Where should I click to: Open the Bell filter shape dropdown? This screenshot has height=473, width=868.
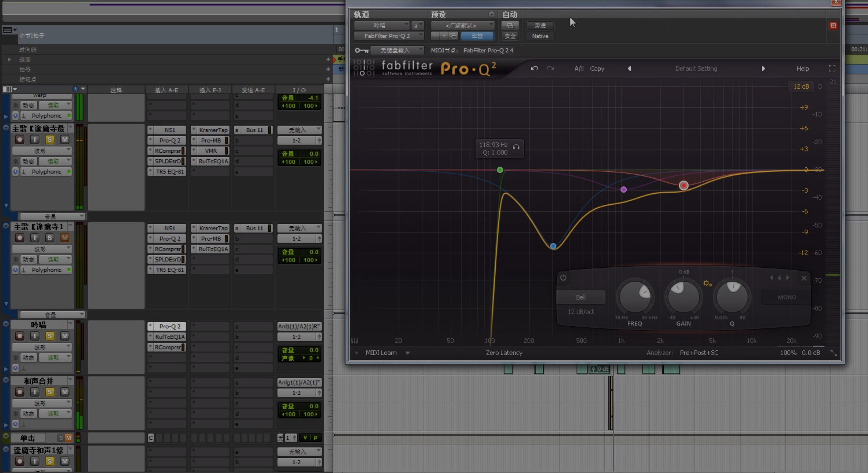pyautogui.click(x=580, y=297)
